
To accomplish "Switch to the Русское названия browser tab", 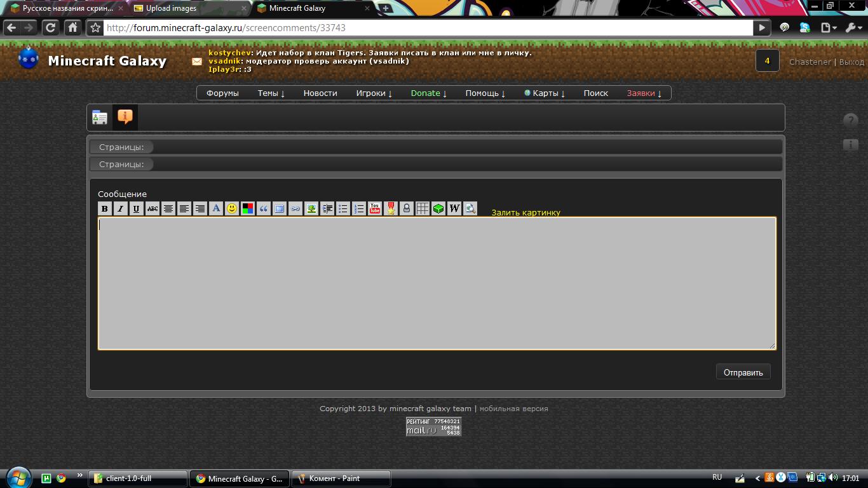I will coord(67,8).
